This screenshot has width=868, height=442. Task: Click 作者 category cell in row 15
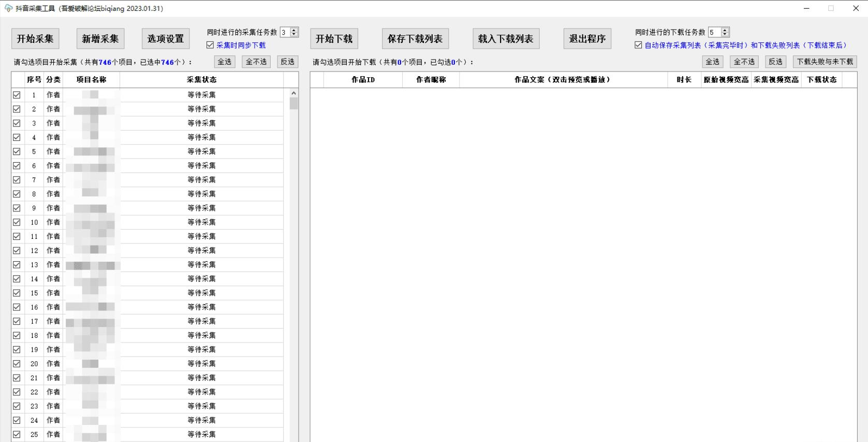(53, 293)
